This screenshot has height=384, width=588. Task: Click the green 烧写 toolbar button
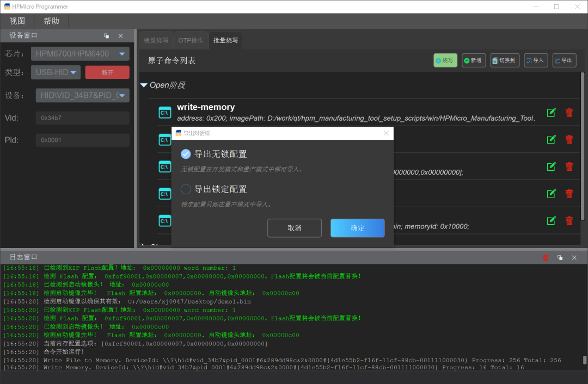(x=445, y=60)
